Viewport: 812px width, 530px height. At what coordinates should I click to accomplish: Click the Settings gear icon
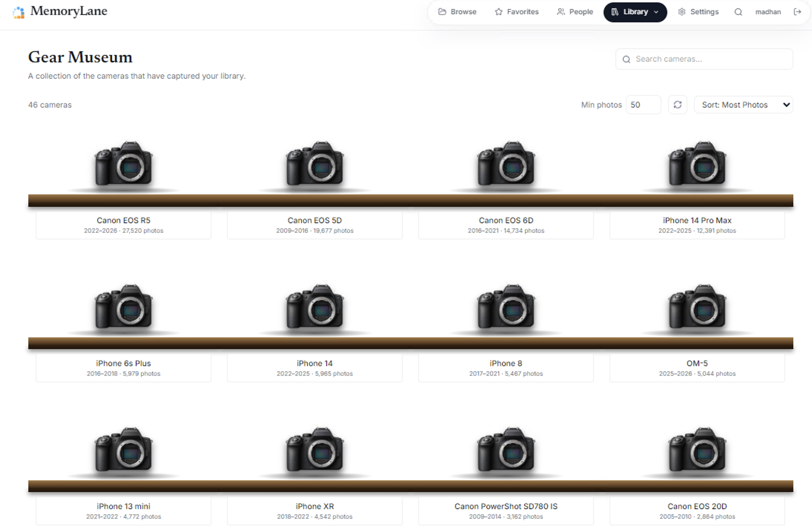tap(682, 12)
